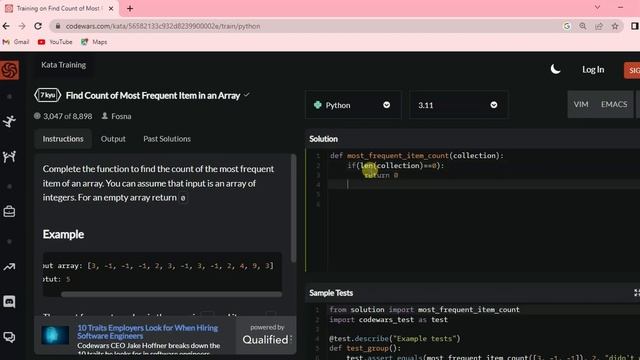Click the Example heading in instructions
Screen dimensions: 640x360
63,234
